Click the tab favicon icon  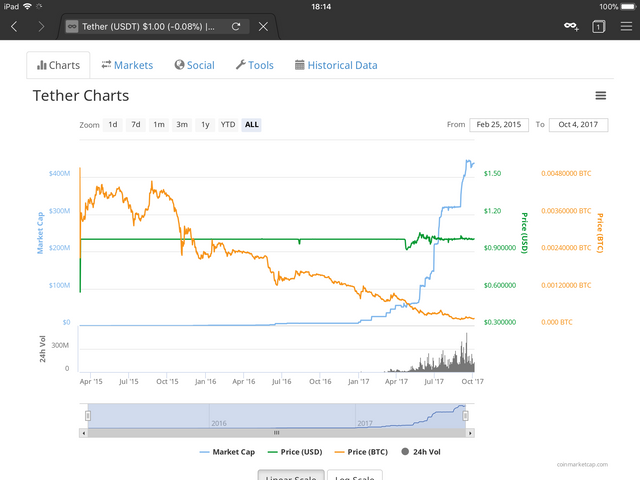(x=72, y=27)
